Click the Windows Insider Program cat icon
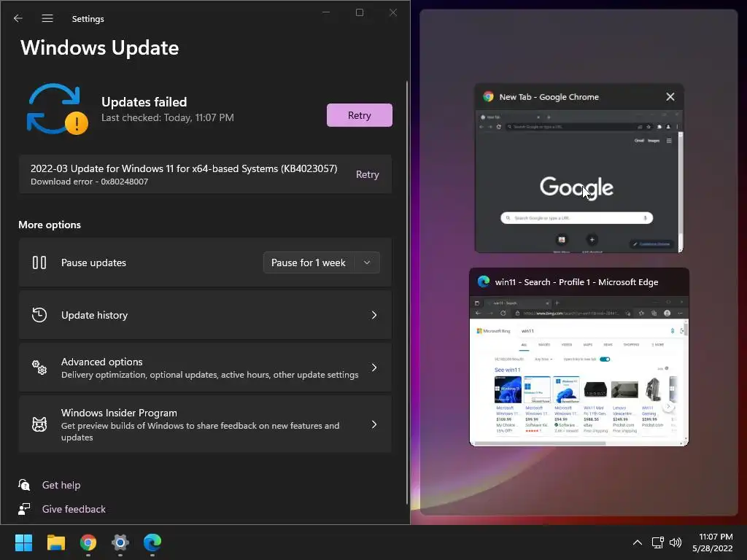The height and width of the screenshot is (560, 747). click(39, 424)
